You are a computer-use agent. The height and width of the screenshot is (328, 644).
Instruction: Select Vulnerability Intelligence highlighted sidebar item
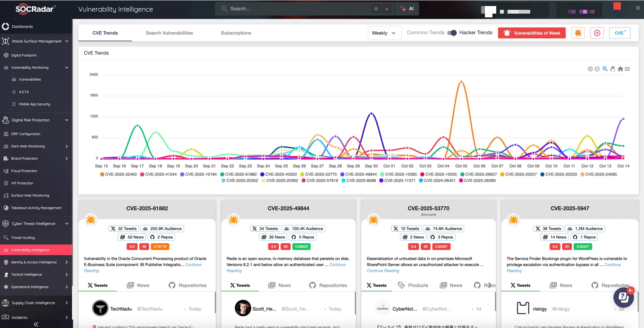pos(36,250)
